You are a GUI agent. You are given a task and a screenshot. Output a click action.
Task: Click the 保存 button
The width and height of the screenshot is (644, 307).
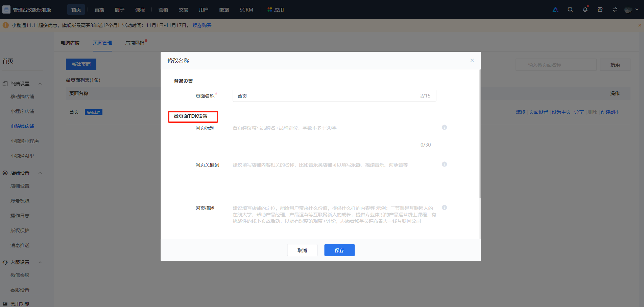[x=339, y=250]
